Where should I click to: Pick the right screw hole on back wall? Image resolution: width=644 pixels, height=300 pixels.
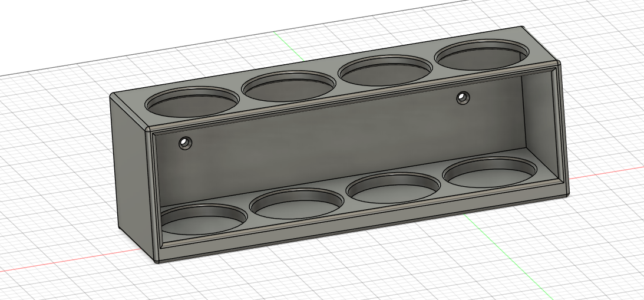coord(463,98)
